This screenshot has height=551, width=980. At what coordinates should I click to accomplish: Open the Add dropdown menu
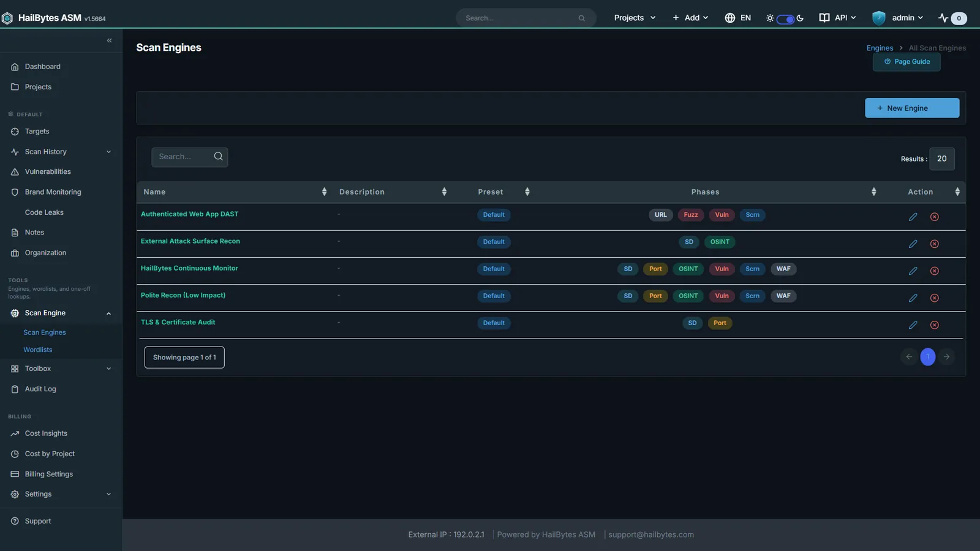[x=690, y=18]
